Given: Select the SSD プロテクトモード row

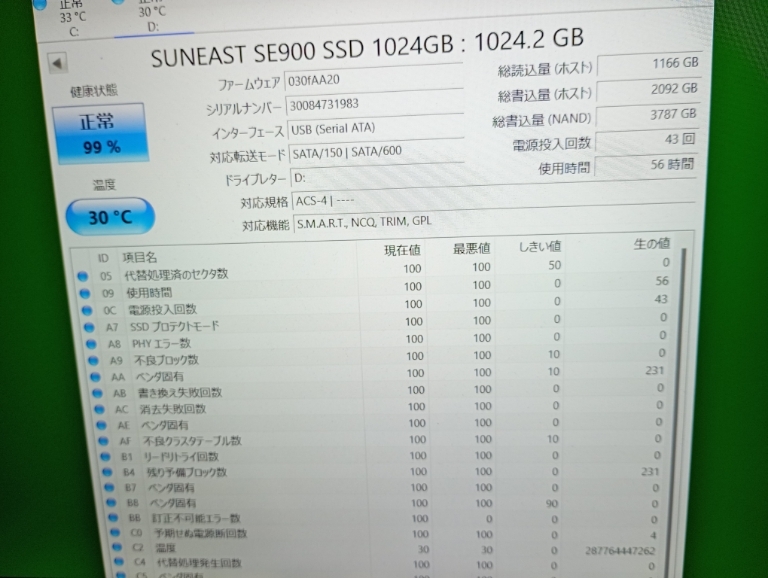Looking at the screenshot, I should [378, 322].
